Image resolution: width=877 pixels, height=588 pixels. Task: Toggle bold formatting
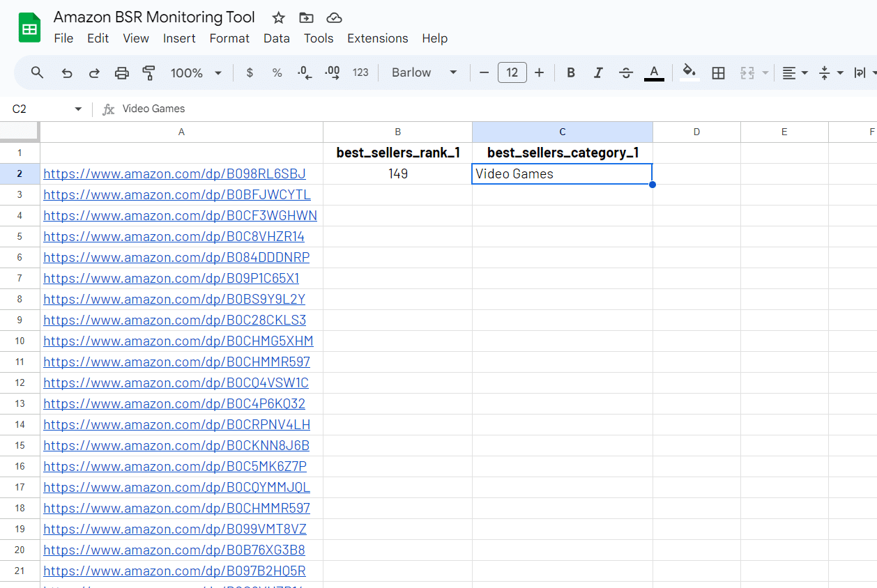tap(571, 73)
